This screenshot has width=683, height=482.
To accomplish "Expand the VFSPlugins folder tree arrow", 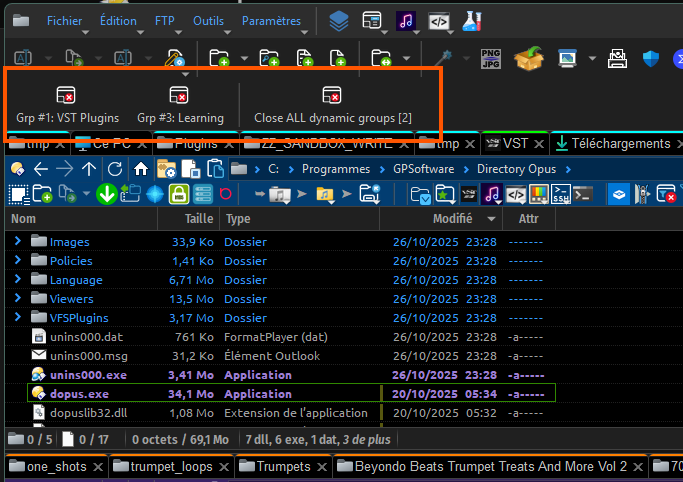I will 17,317.
